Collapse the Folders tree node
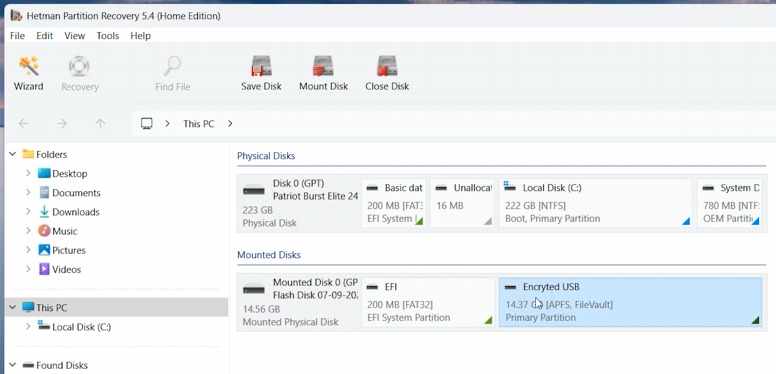 point(12,154)
